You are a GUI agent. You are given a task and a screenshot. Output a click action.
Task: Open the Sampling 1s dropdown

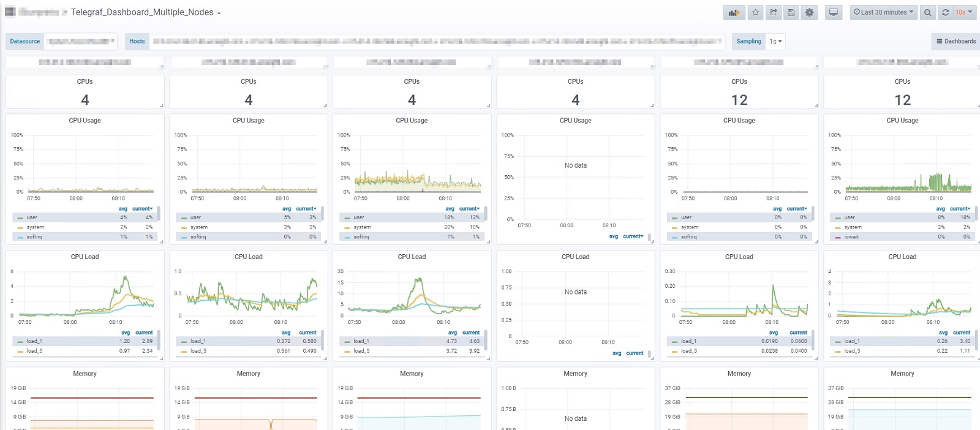[x=776, y=42]
